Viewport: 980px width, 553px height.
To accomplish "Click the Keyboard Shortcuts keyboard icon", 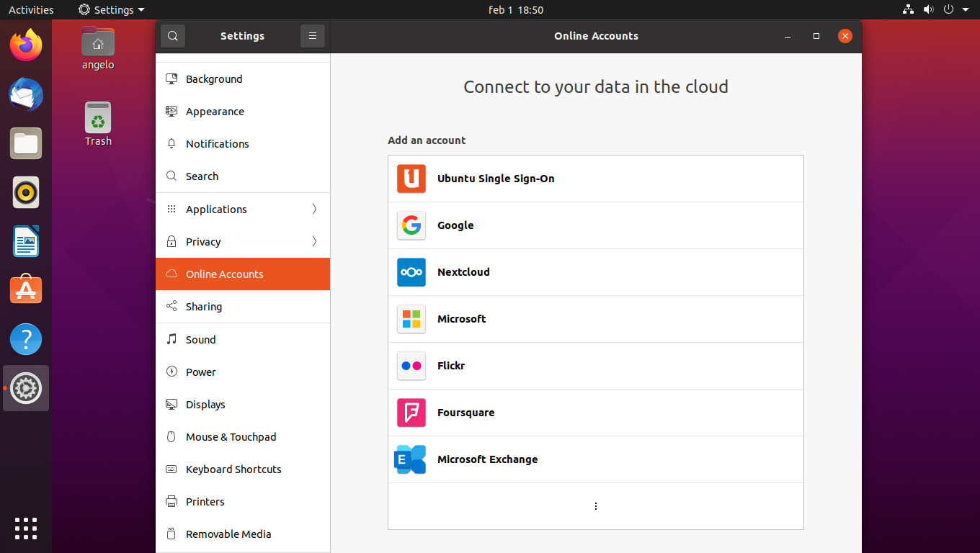I will 171,469.
